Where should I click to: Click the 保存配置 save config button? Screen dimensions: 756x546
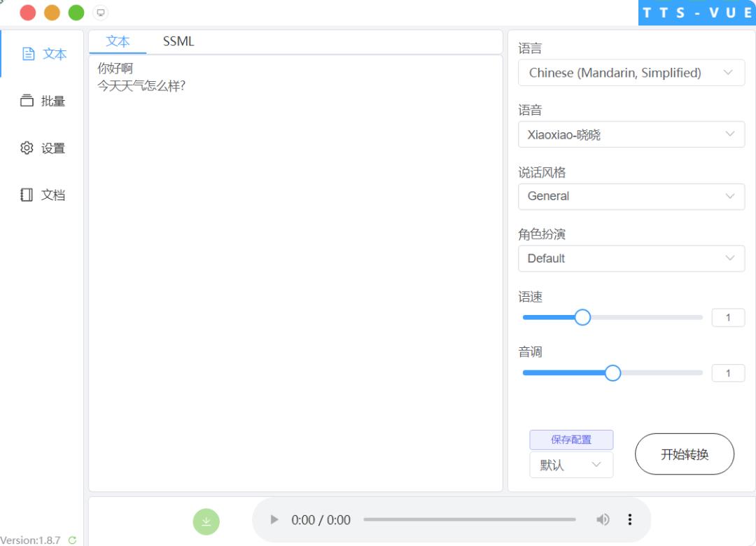point(571,439)
